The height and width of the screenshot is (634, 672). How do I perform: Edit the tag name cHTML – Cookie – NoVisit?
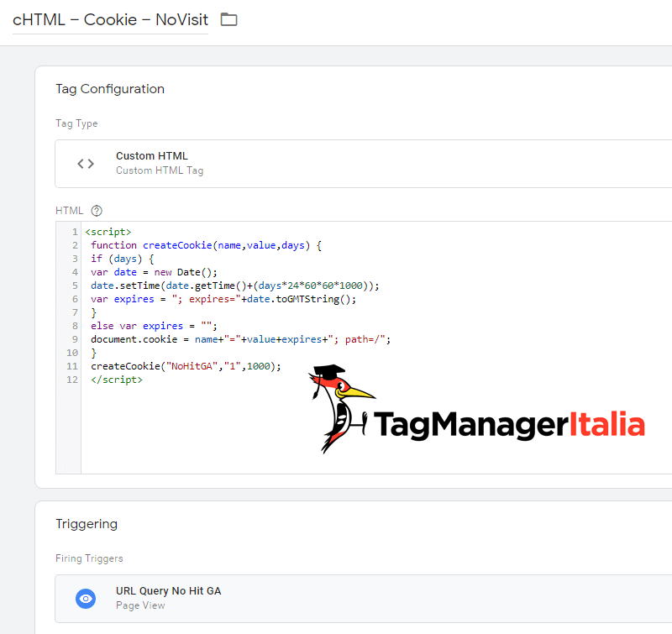110,20
